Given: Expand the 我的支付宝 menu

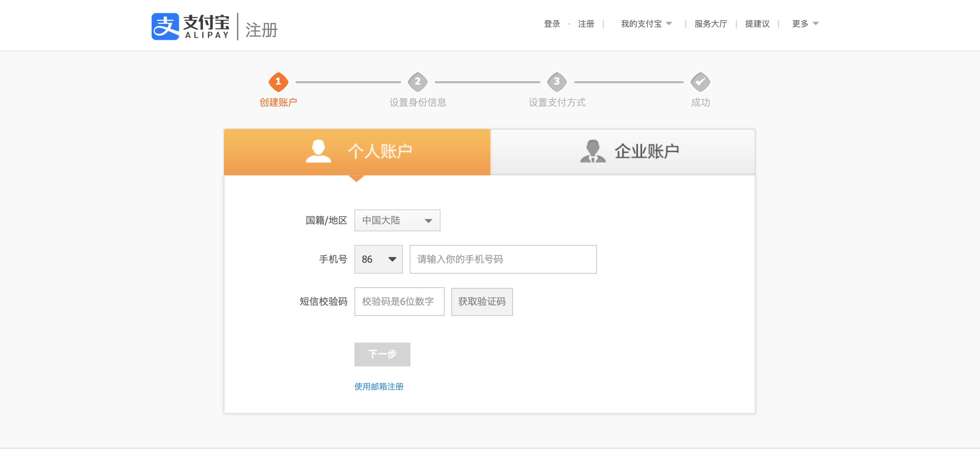Looking at the screenshot, I should pyautogui.click(x=646, y=24).
